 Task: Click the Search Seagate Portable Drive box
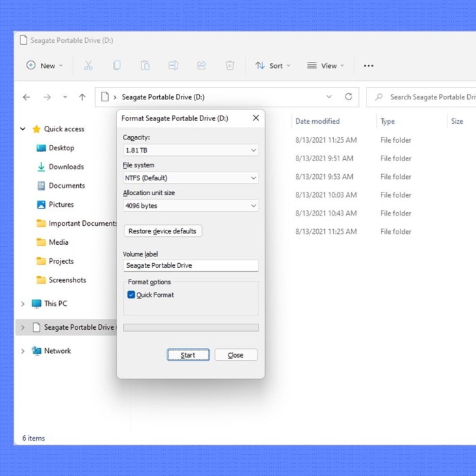tap(422, 97)
